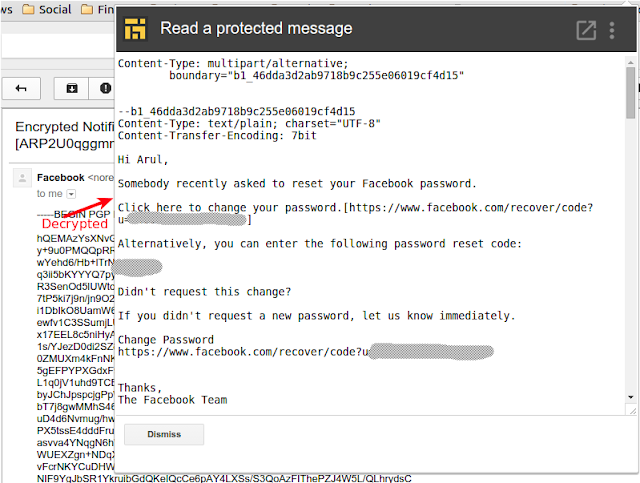Image resolution: width=640 pixels, height=483 pixels.
Task: Click the Report spam icon
Action: pyautogui.click(x=105, y=88)
